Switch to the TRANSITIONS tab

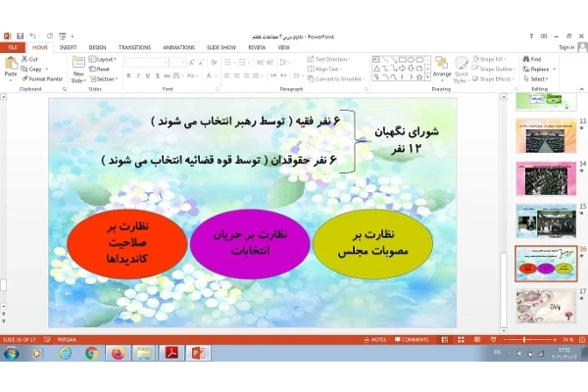coord(134,47)
